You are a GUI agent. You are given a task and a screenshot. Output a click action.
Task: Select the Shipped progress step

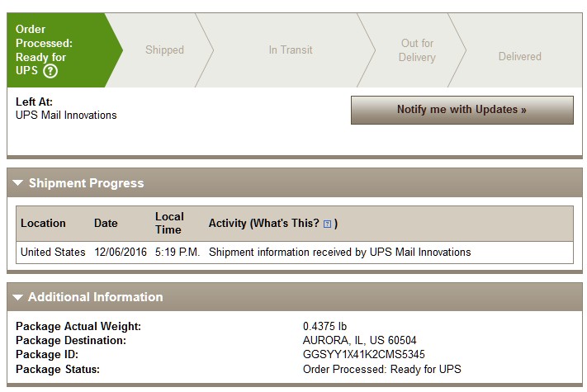coord(165,50)
